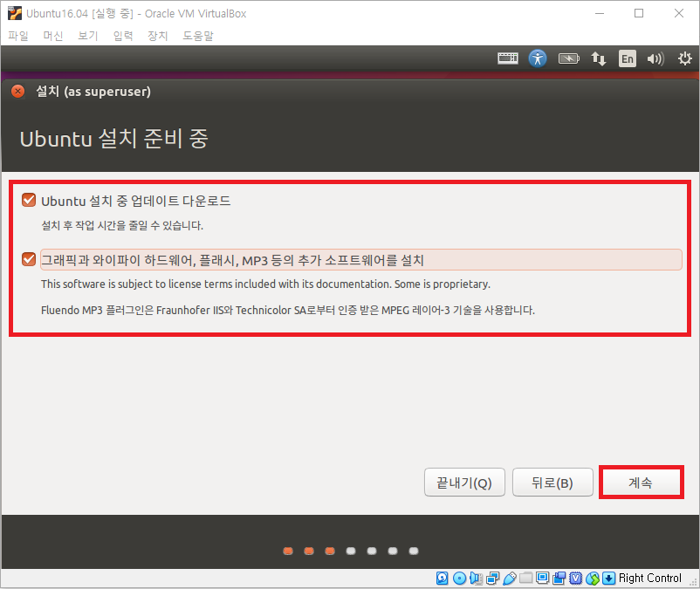The image size is (700, 589).
Task: Open the 도움말 menu
Action: (198, 36)
